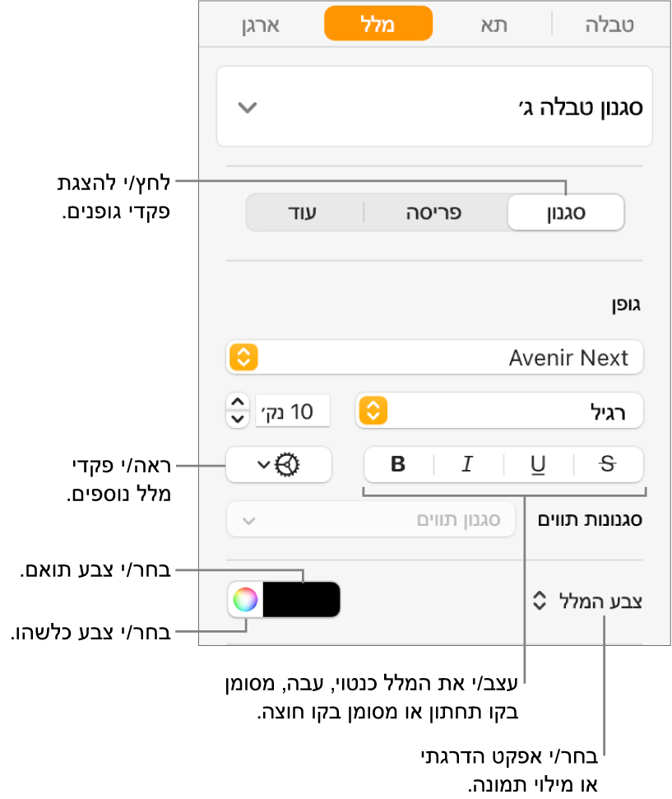Open the color wheel picker
Viewport: 672px width, 799px height.
point(245,600)
